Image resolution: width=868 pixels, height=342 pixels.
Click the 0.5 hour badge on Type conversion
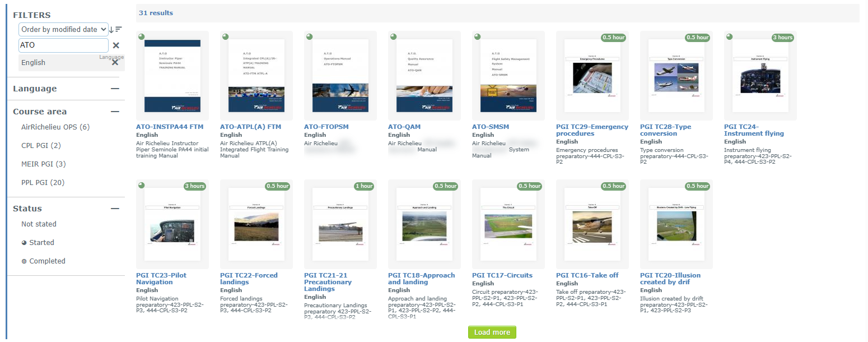pyautogui.click(x=698, y=38)
